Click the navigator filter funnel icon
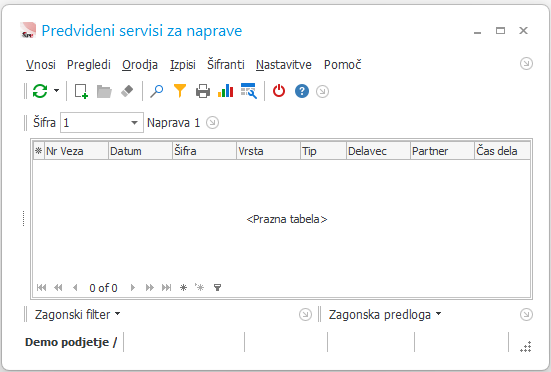Image resolution: width=551 pixels, height=372 pixels. [x=218, y=288]
